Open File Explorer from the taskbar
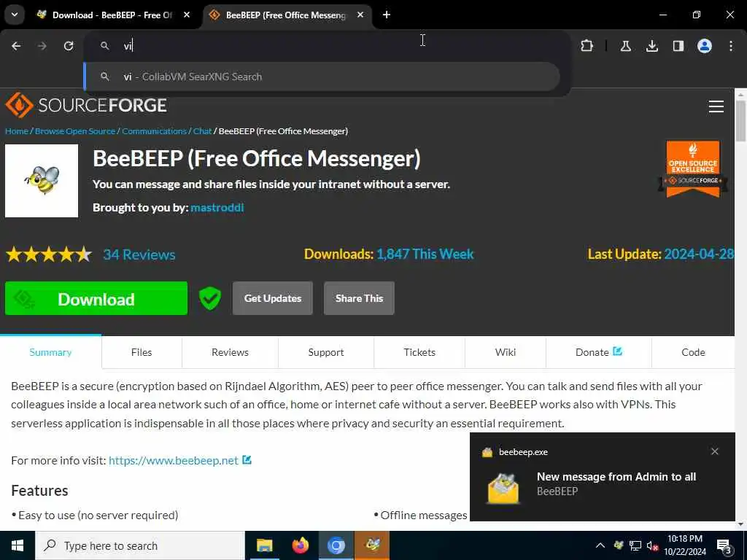Screen dimensions: 747x560 [x=264, y=545]
